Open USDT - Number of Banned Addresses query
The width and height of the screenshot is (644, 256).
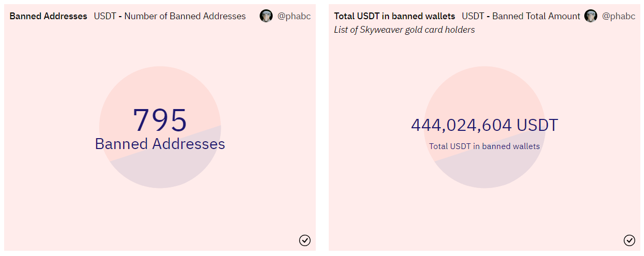click(x=170, y=16)
